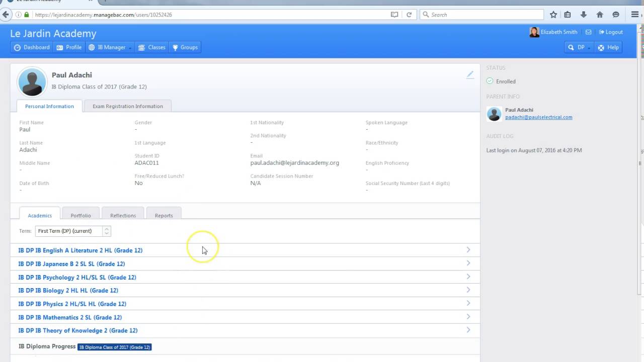
Task: Expand the IB Mathematics row chevron
Action: point(468,317)
